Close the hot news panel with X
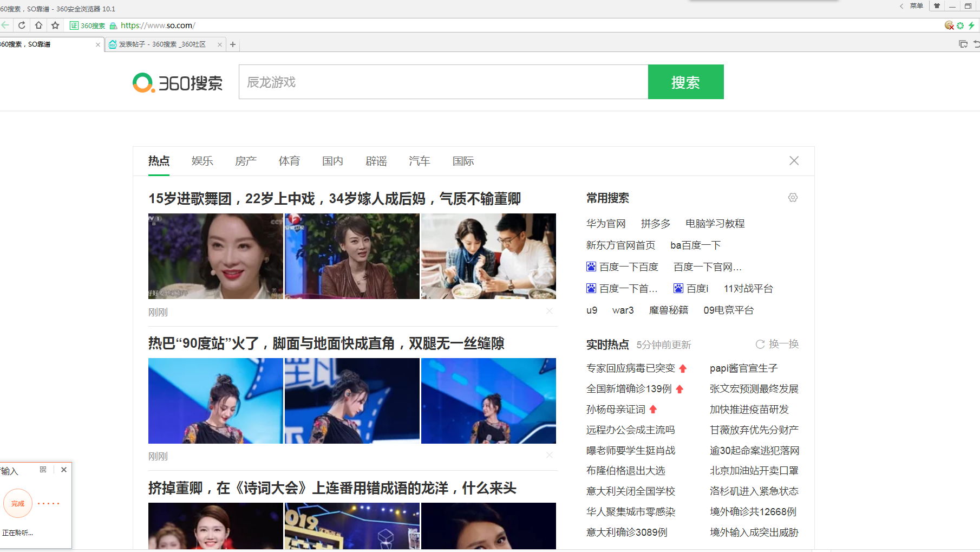This screenshot has width=980, height=552. 794,161
